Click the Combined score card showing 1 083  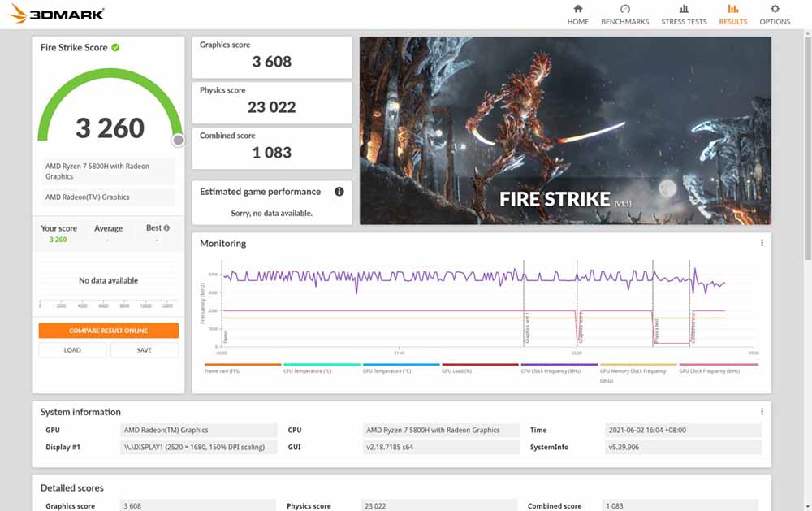[x=272, y=148]
